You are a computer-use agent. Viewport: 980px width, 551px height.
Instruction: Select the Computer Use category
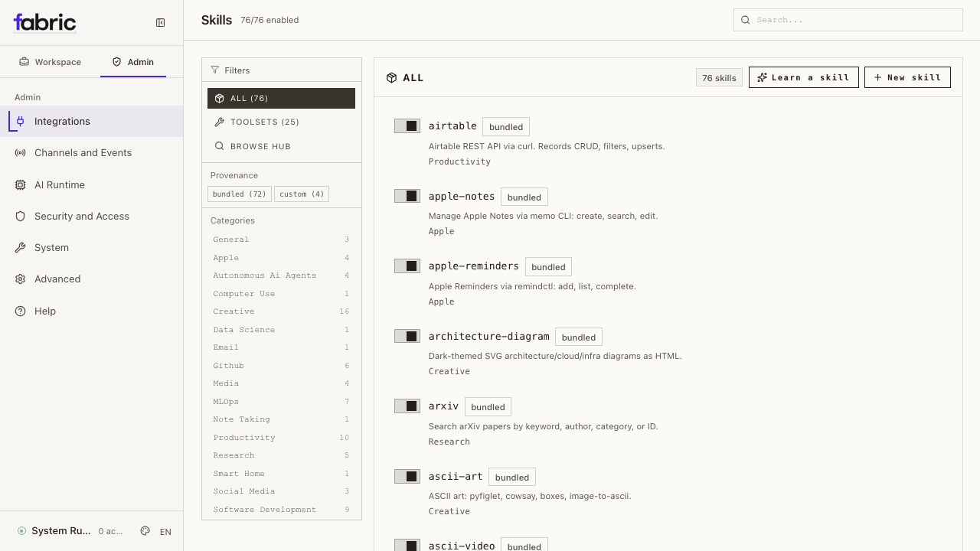point(281,294)
